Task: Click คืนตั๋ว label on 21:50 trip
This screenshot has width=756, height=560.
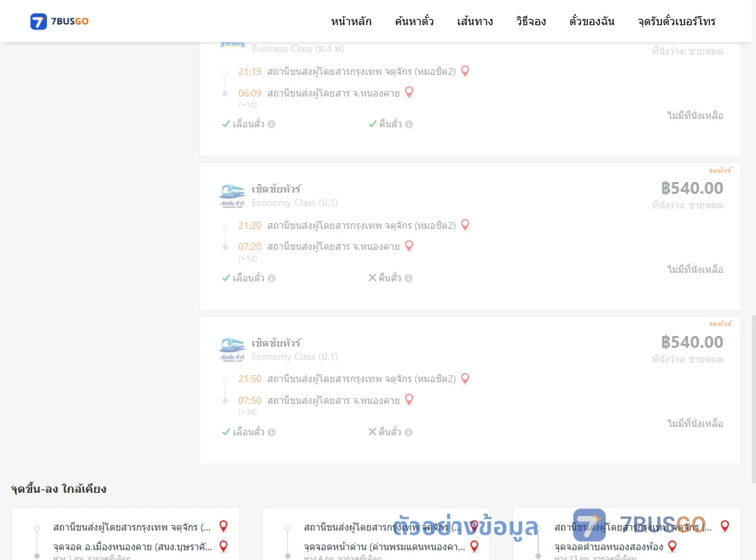Action: pyautogui.click(x=390, y=432)
